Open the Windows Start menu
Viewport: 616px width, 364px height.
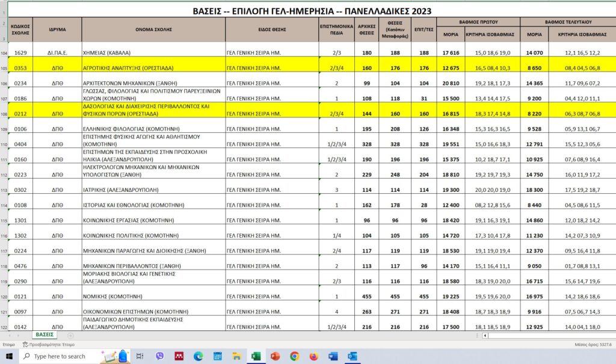click(x=9, y=356)
